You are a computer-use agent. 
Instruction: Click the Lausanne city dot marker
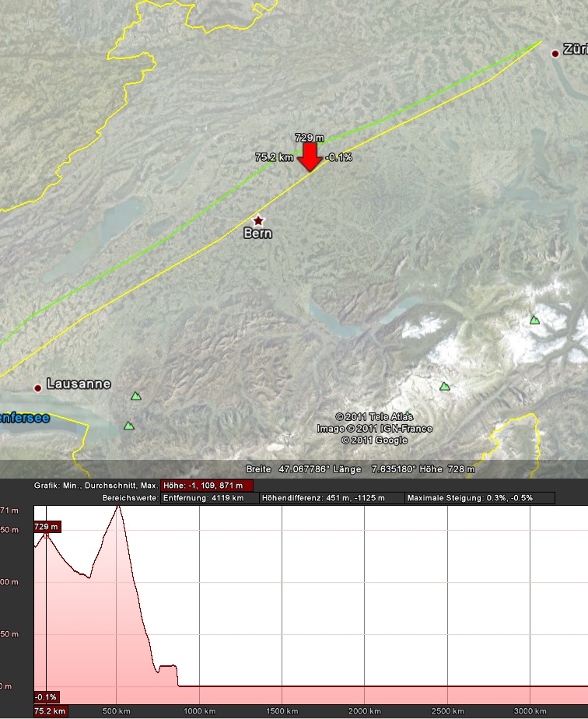[38, 388]
